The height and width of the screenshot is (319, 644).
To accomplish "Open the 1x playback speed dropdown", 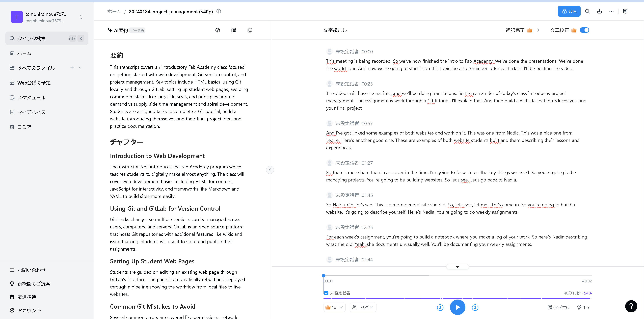I will tap(334, 307).
